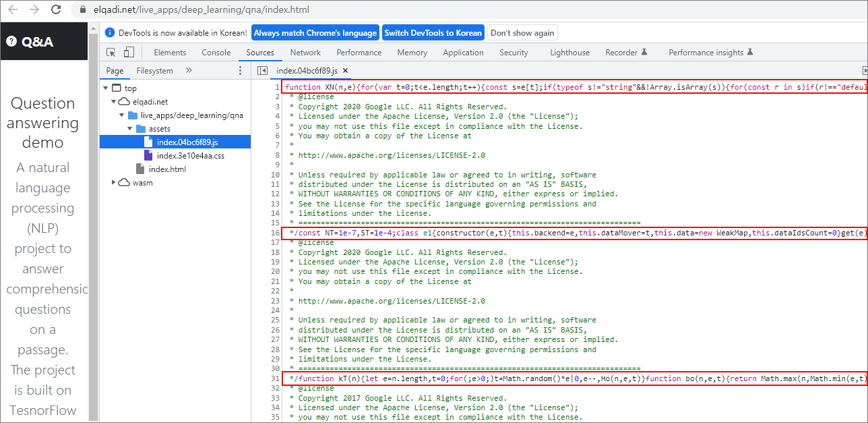Open the Elements tab
This screenshot has width=868, height=423.
tap(170, 52)
